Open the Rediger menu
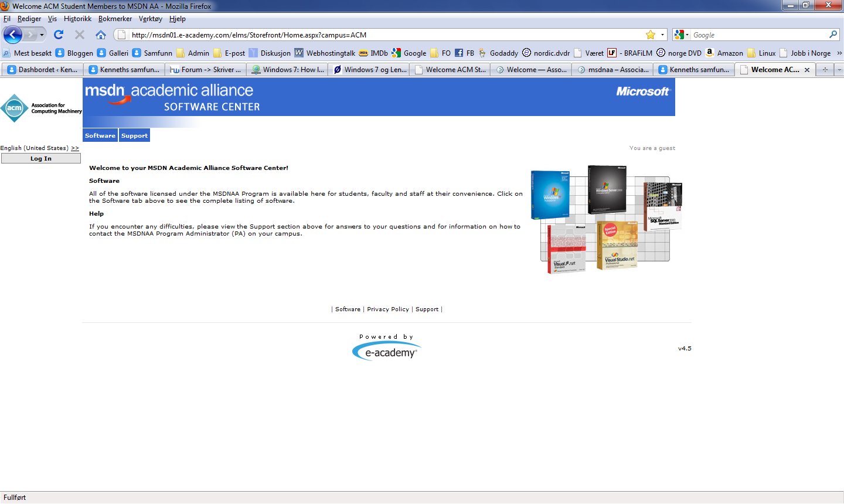The height and width of the screenshot is (504, 844). click(x=29, y=19)
